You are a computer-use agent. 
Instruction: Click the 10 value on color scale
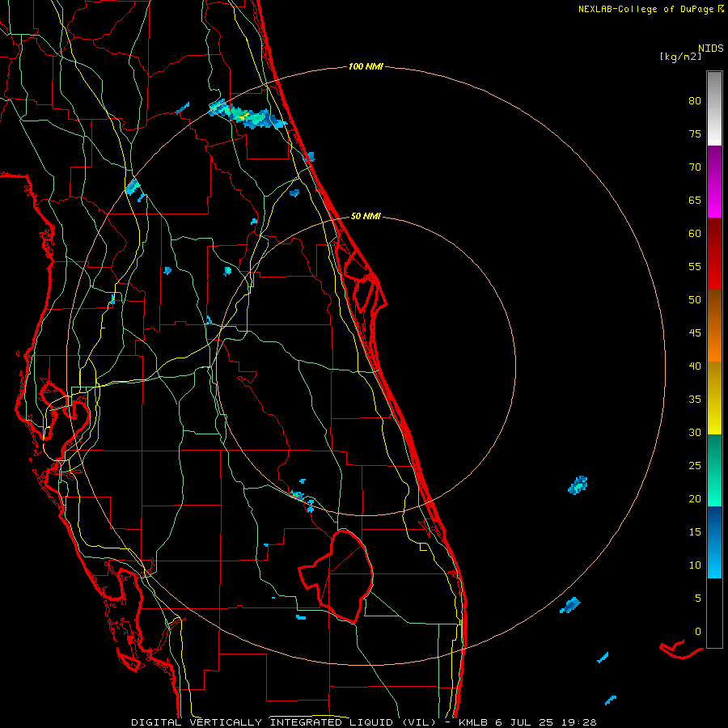(695, 565)
